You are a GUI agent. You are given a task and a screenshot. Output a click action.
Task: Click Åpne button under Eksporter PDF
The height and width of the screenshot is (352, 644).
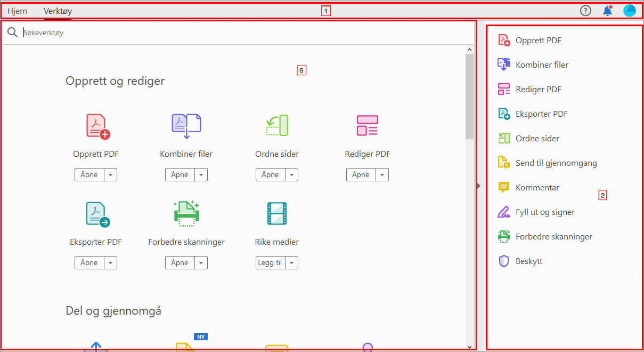pyautogui.click(x=89, y=263)
